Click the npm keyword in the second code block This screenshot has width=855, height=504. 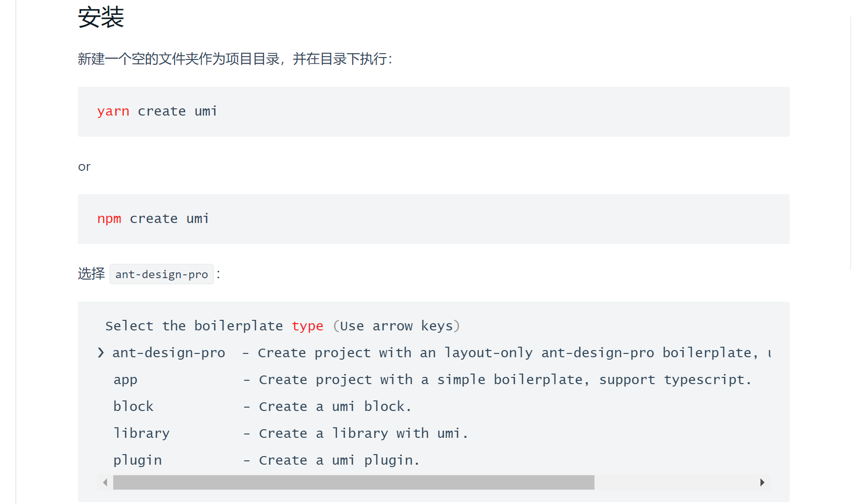pyautogui.click(x=109, y=219)
